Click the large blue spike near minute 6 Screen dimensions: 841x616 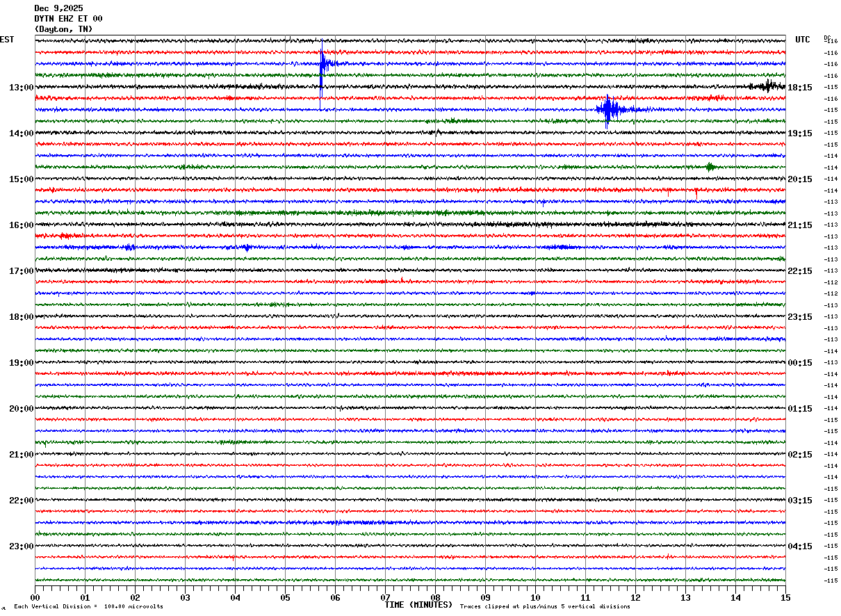point(322,65)
